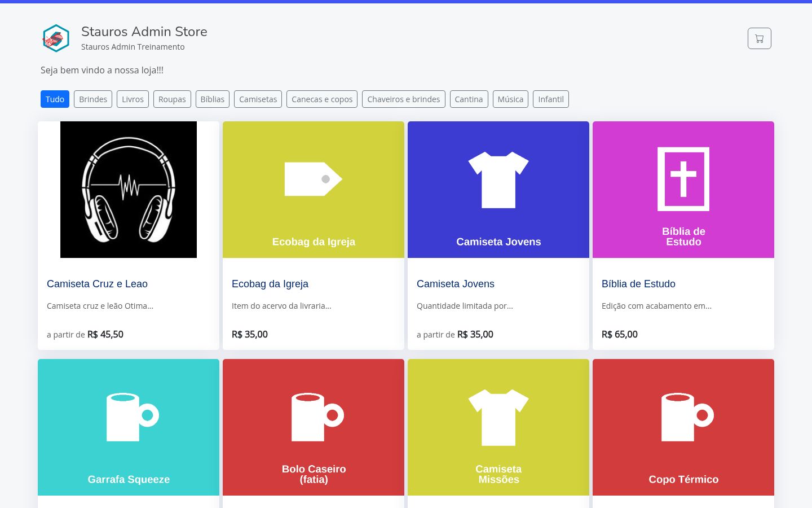The height and width of the screenshot is (508, 812).
Task: Click the Stauros Admin Treinamento subtitle
Action: [133, 47]
